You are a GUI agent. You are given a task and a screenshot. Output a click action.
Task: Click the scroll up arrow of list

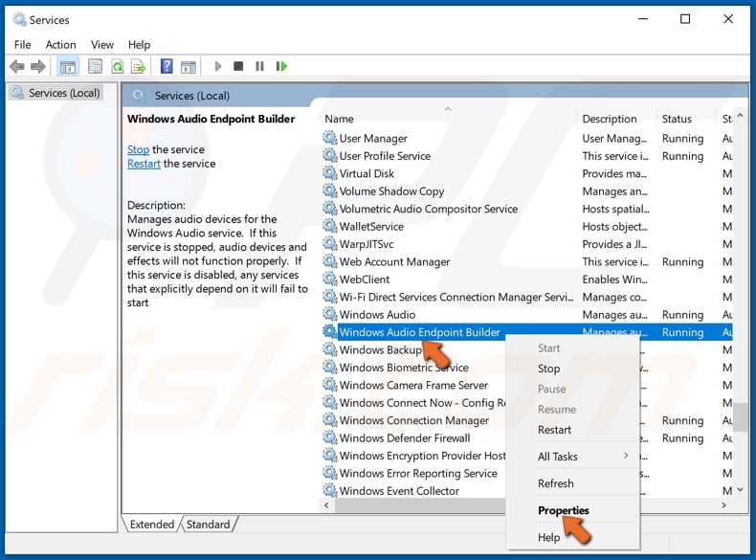741,116
